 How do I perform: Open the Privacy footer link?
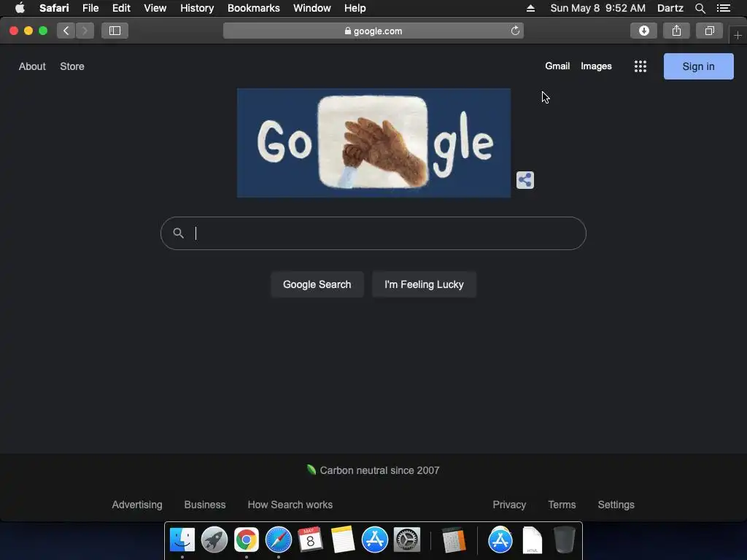pyautogui.click(x=509, y=505)
